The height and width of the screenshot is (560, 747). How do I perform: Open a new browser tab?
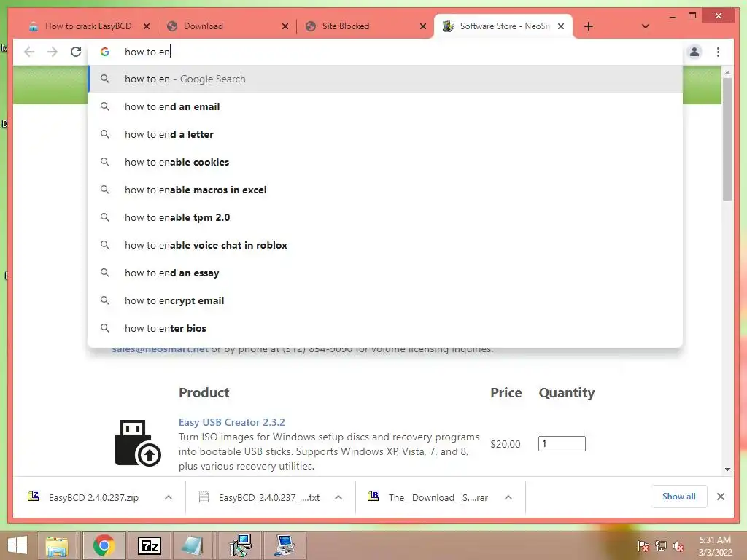(x=589, y=26)
